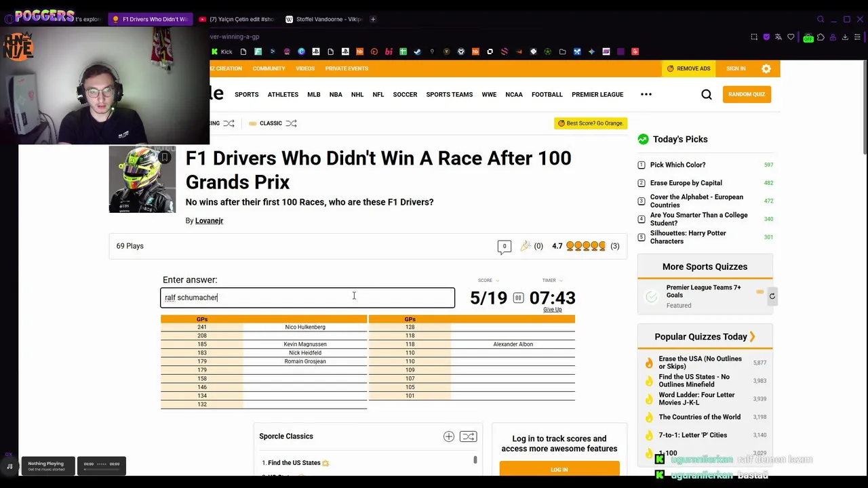868x488 pixels.
Task: Open the Sporcle search icon
Action: pyautogui.click(x=707, y=95)
